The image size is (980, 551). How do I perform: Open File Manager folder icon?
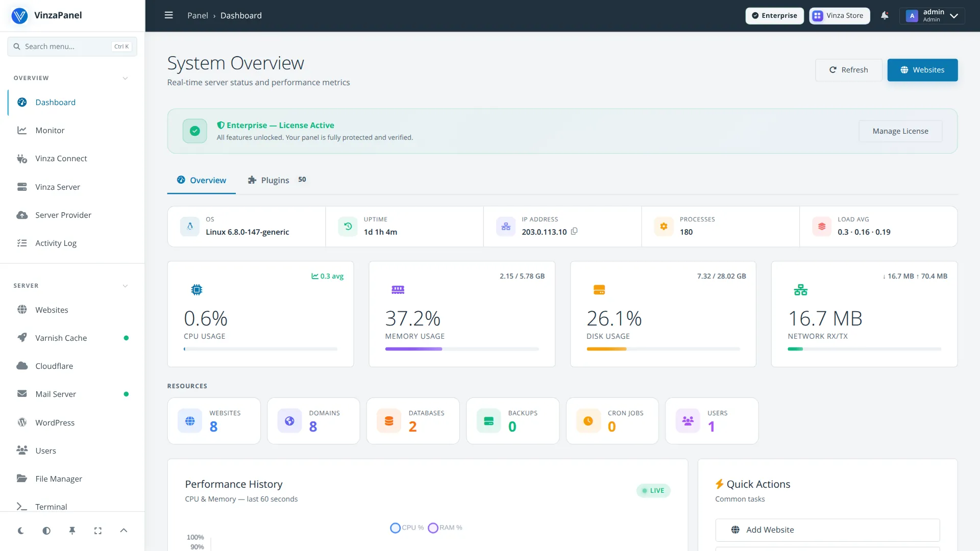click(x=22, y=479)
